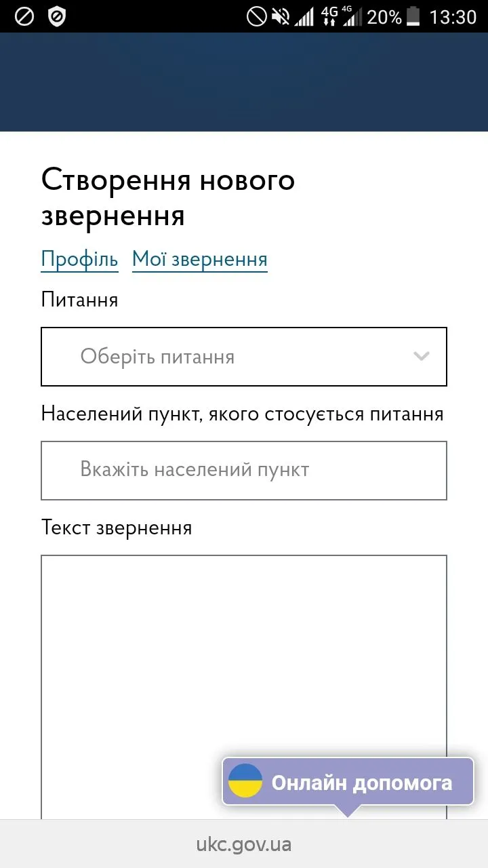Click inside the "Текст звернення" text area

click(244, 651)
